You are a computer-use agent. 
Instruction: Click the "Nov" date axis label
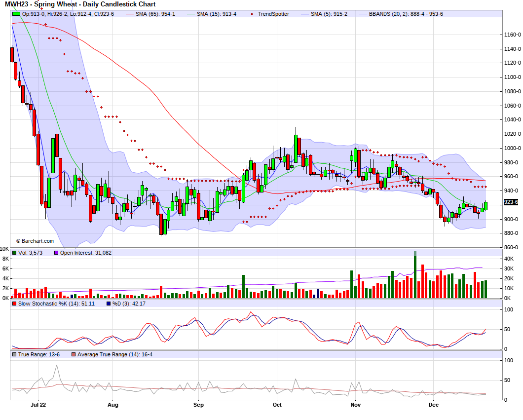pos(356,405)
